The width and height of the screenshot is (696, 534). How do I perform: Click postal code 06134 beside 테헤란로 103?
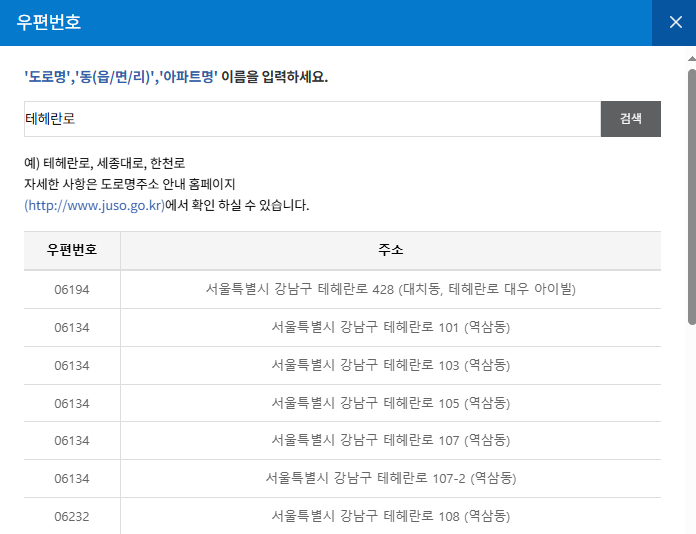(x=72, y=366)
